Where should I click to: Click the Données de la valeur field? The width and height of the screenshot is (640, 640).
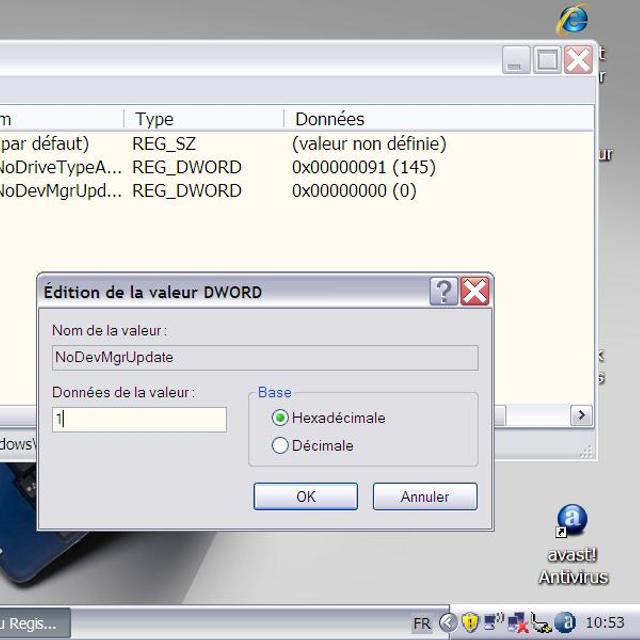[139, 419]
